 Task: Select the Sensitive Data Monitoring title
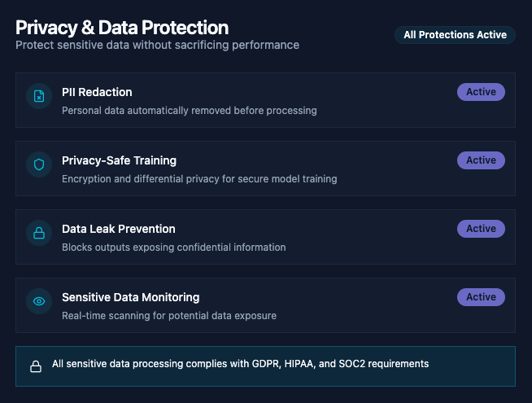tap(130, 297)
